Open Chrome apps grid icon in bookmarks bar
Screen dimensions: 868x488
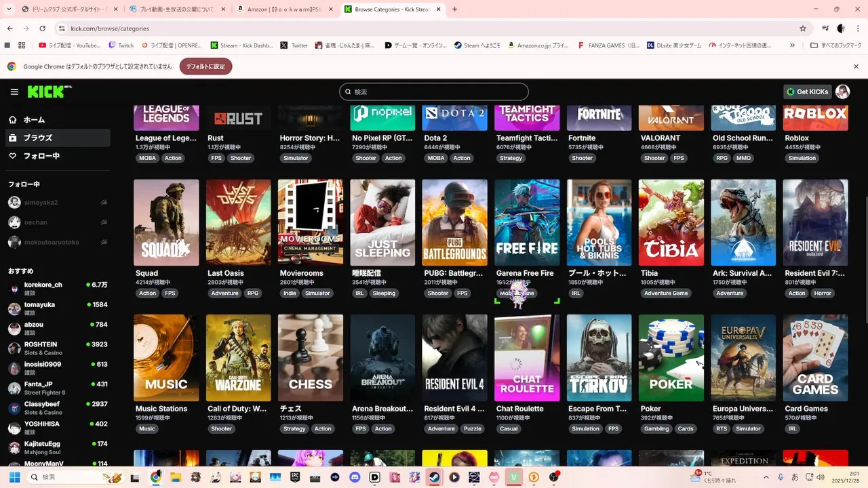click(22, 45)
